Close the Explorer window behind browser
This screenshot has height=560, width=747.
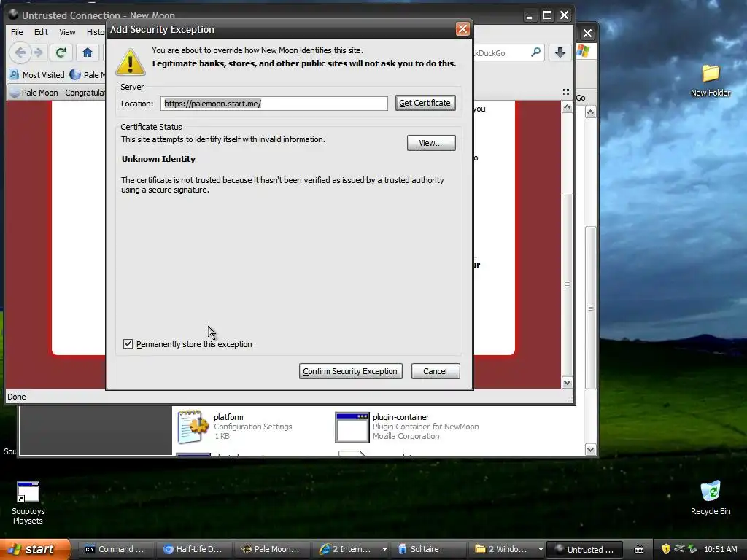(x=587, y=34)
